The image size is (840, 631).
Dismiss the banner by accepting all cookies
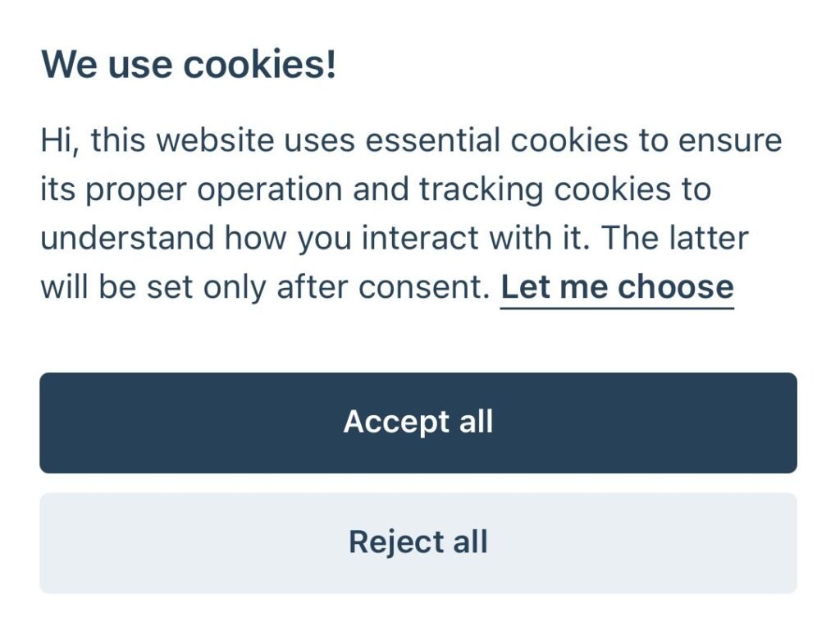[x=418, y=423]
